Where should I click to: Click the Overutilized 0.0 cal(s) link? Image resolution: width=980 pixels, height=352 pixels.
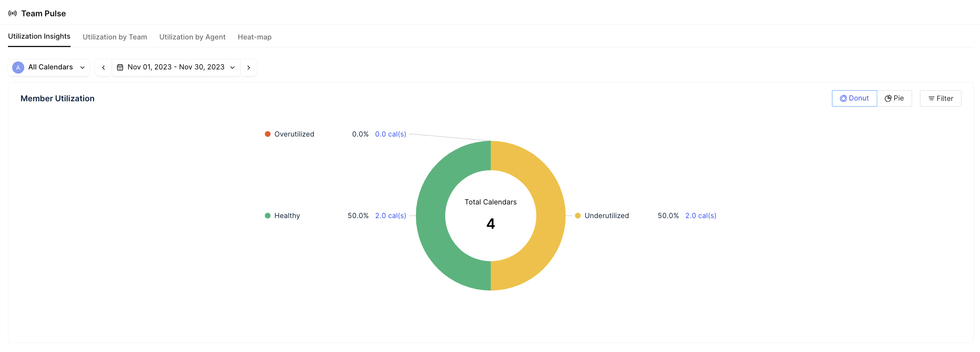(x=390, y=134)
